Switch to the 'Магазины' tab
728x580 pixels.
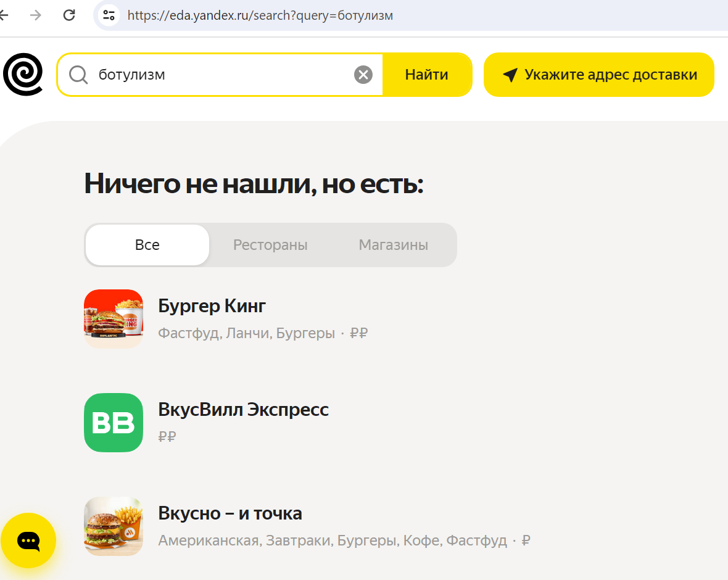click(x=393, y=245)
